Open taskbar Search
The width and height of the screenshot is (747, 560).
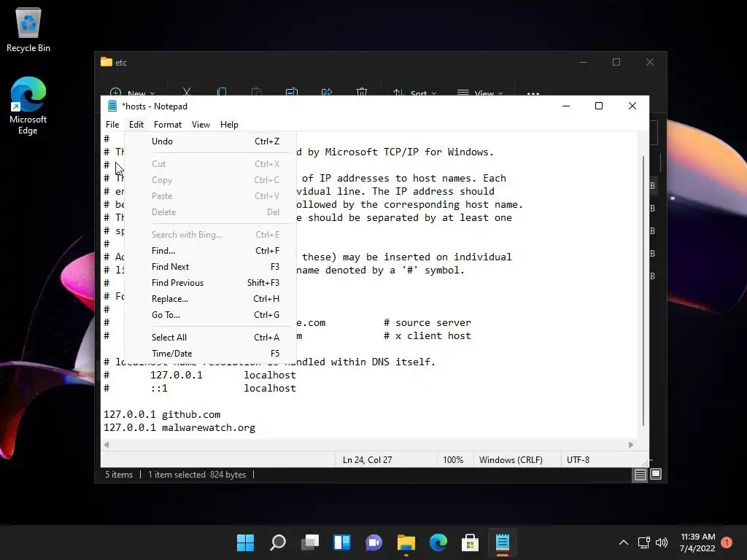[x=278, y=542]
